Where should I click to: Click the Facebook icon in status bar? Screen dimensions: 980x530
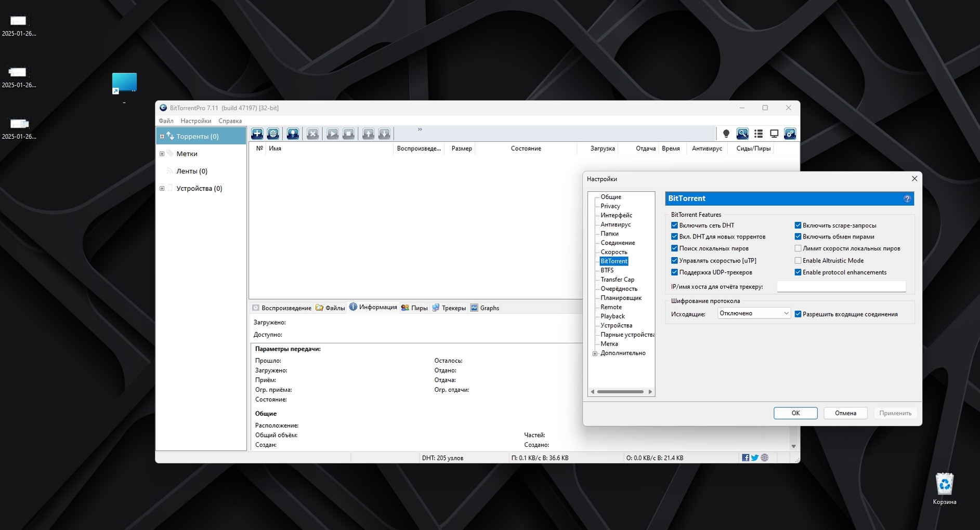tap(746, 458)
